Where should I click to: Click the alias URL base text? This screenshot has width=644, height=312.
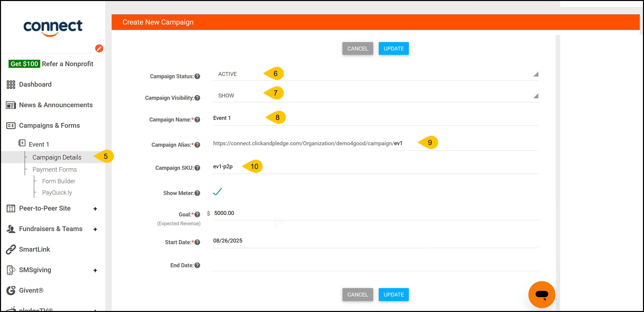point(304,143)
